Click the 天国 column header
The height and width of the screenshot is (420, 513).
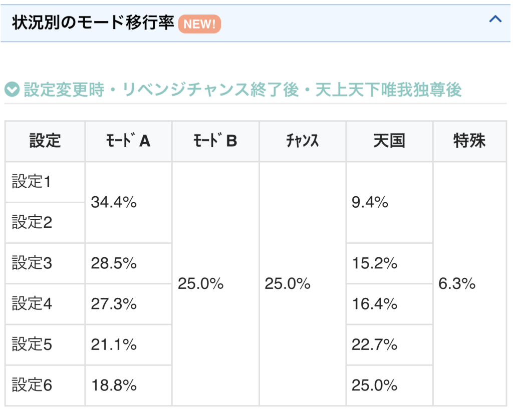[x=389, y=141]
